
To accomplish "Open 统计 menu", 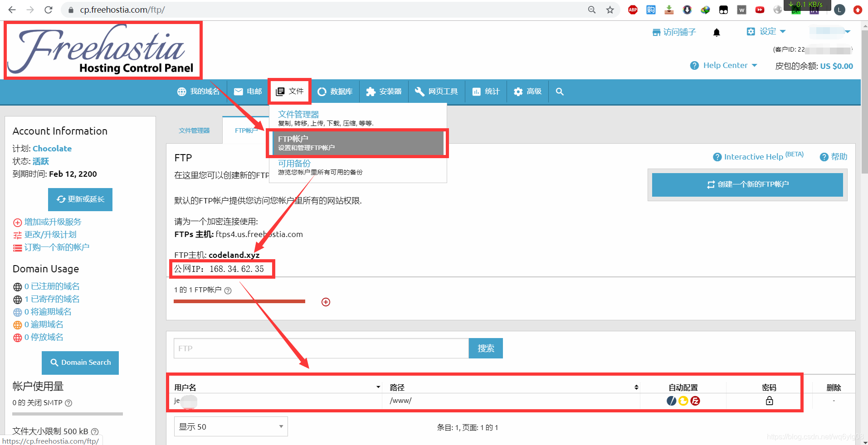I will point(486,92).
